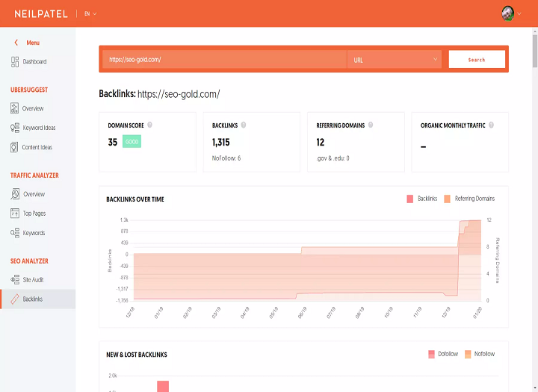Toggle Backlinks series in chart legend
This screenshot has width=538, height=392.
coord(422,199)
